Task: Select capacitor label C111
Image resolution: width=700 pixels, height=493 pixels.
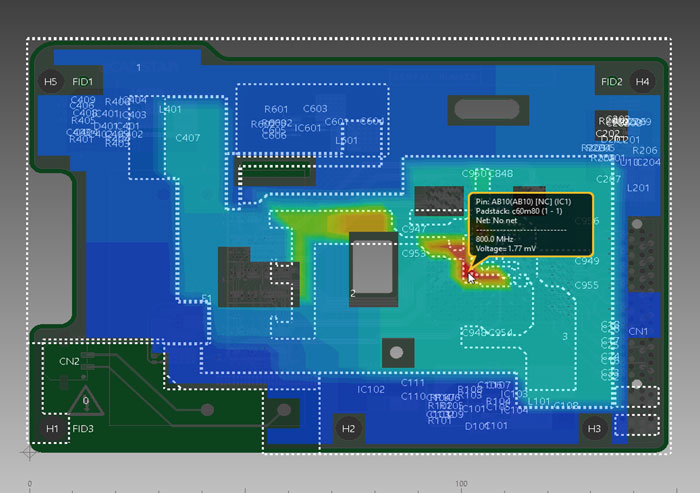Action: pyautogui.click(x=412, y=383)
